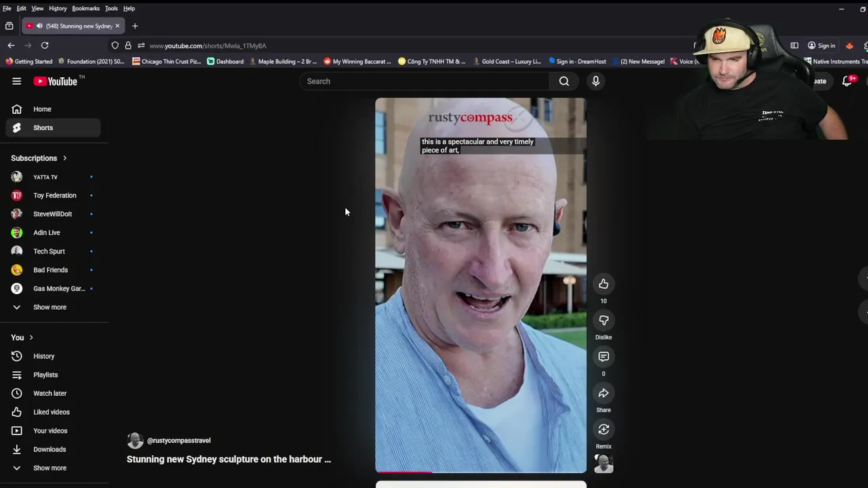
Task: Open the comments on the short
Action: pos(604,357)
